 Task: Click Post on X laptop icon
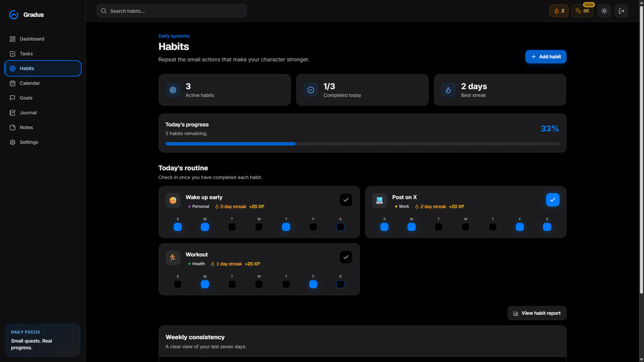pyautogui.click(x=379, y=200)
